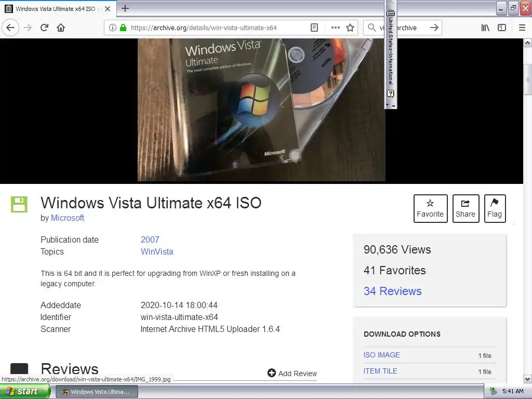Toggle the browser sidebar icon
The image size is (532, 399).
tap(502, 28)
